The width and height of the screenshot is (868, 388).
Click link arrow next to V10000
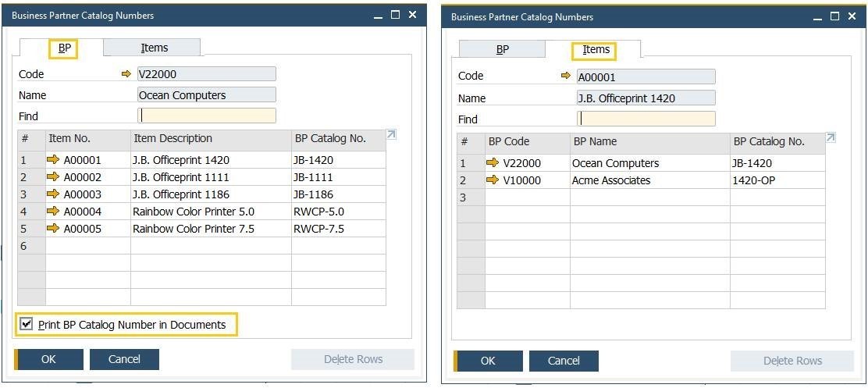click(493, 180)
